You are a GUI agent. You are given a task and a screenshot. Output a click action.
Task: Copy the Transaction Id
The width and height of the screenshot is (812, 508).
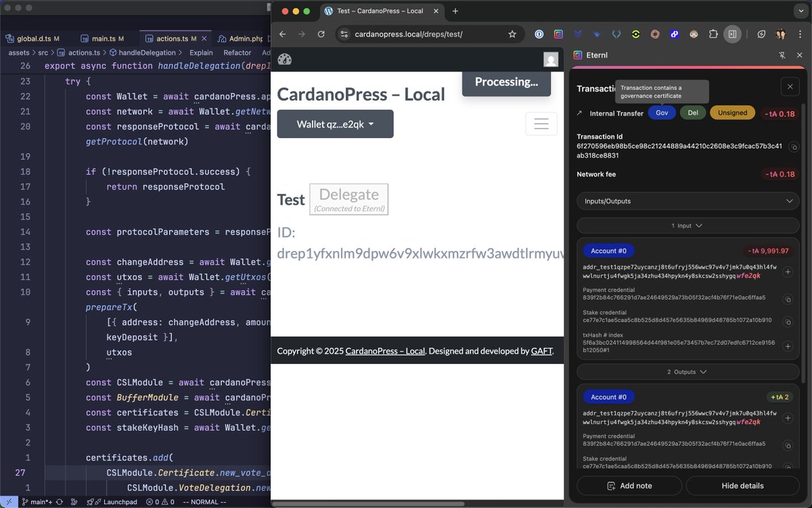coord(794,147)
